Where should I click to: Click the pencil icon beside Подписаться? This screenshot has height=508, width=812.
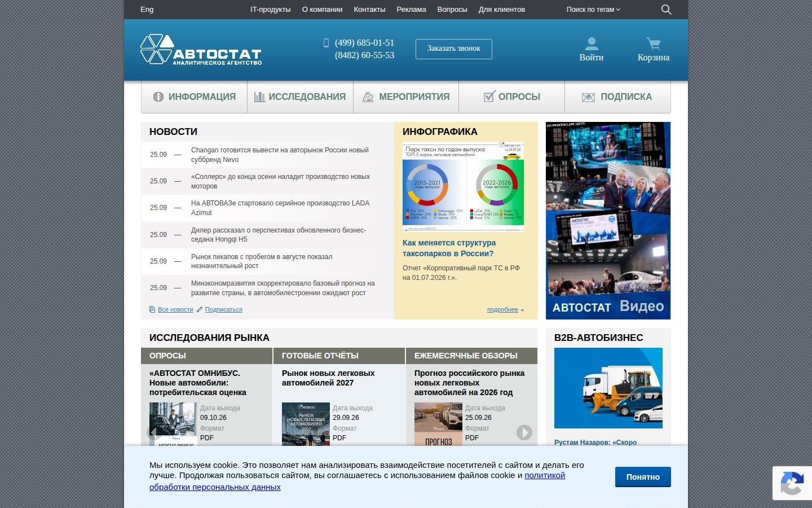200,309
